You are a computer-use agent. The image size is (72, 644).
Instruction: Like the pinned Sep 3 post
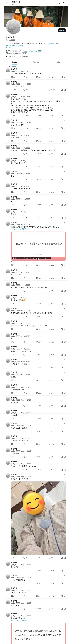pyautogui.click(x=37, y=77)
